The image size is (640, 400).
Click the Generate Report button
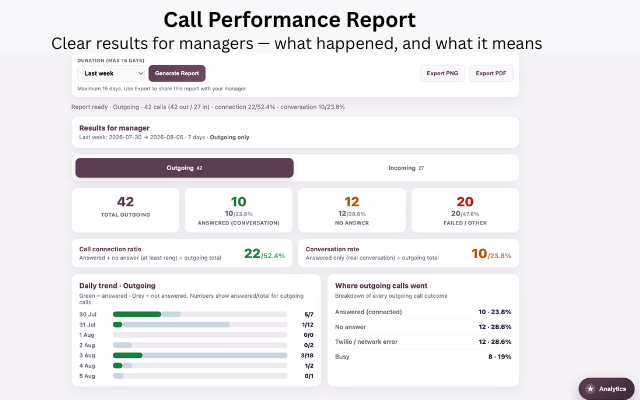(x=177, y=73)
